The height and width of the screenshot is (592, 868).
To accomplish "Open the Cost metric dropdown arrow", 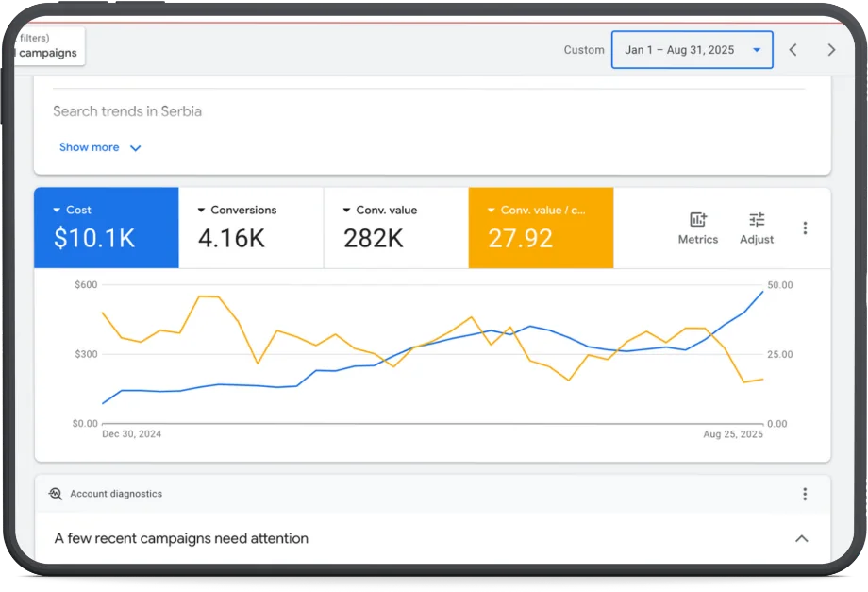I will pyautogui.click(x=57, y=210).
